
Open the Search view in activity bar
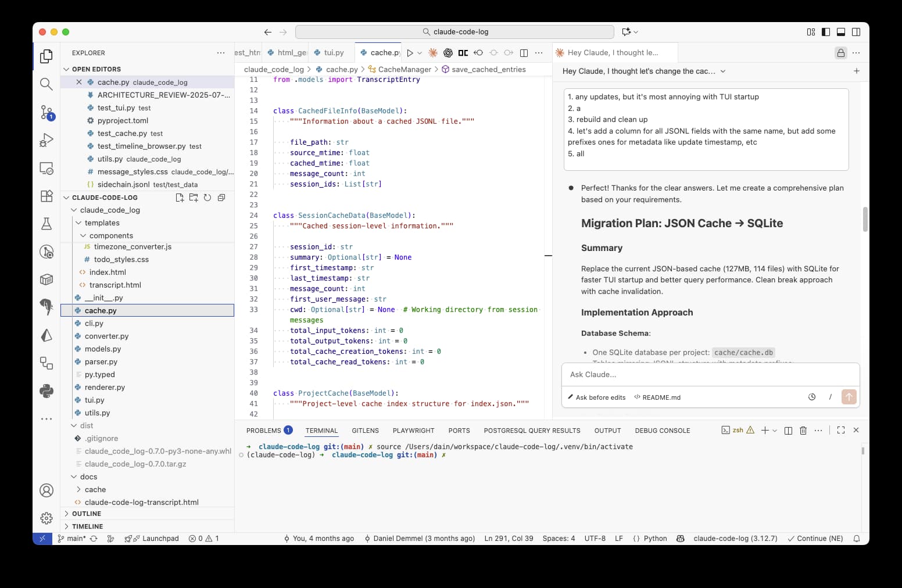point(46,84)
